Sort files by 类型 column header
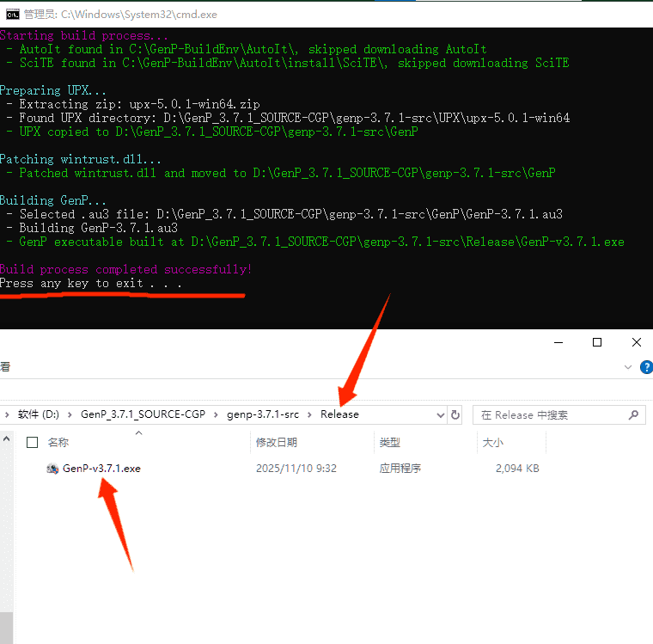Screen dimensions: 653x644 [390, 442]
